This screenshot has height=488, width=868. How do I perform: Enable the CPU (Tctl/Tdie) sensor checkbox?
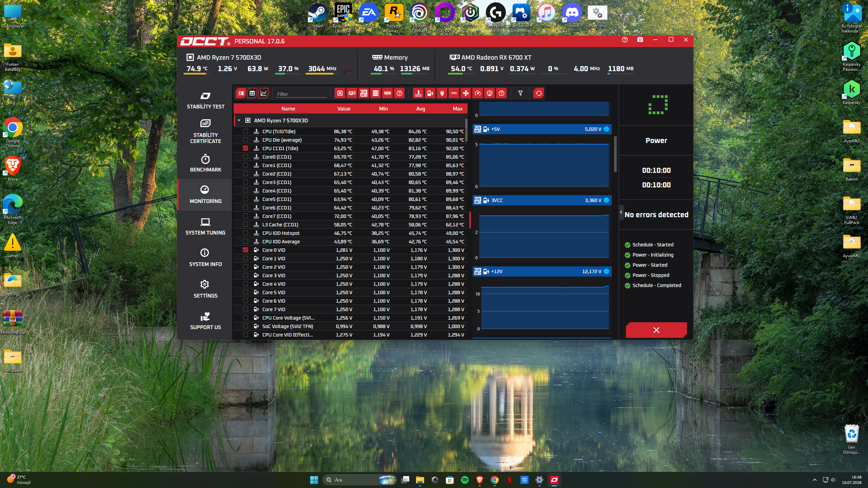(245, 131)
